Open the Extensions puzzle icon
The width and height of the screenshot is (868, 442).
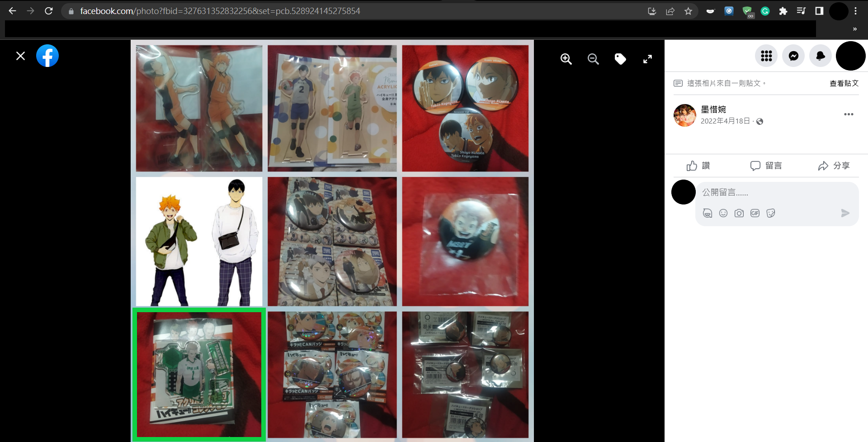pos(783,11)
